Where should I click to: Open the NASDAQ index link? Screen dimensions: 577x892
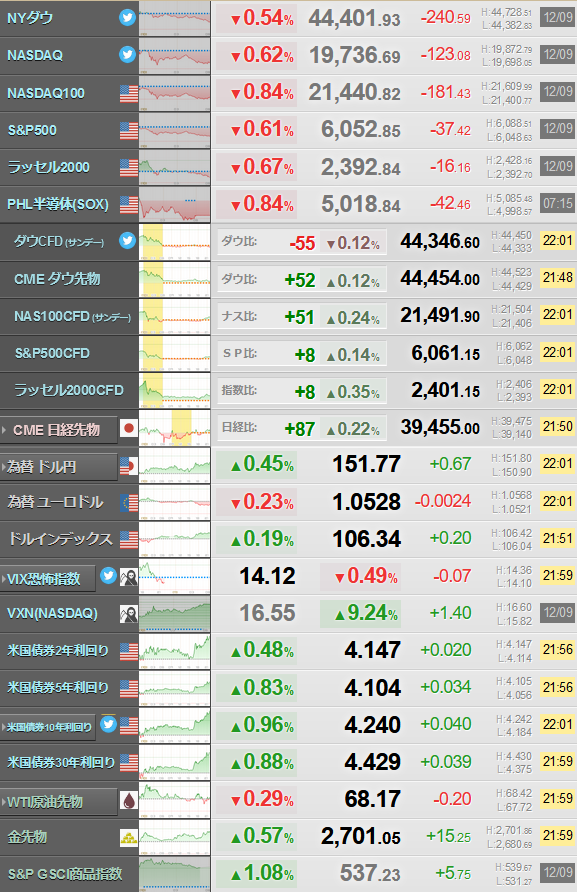tap(35, 55)
